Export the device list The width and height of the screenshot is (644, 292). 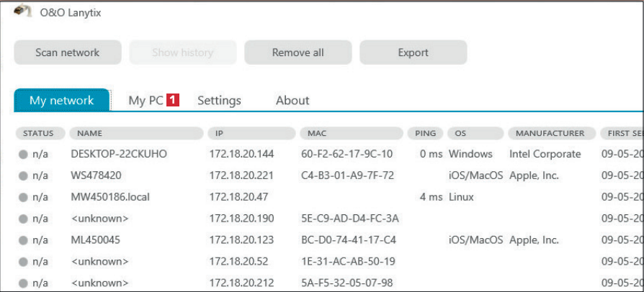pyautogui.click(x=413, y=53)
